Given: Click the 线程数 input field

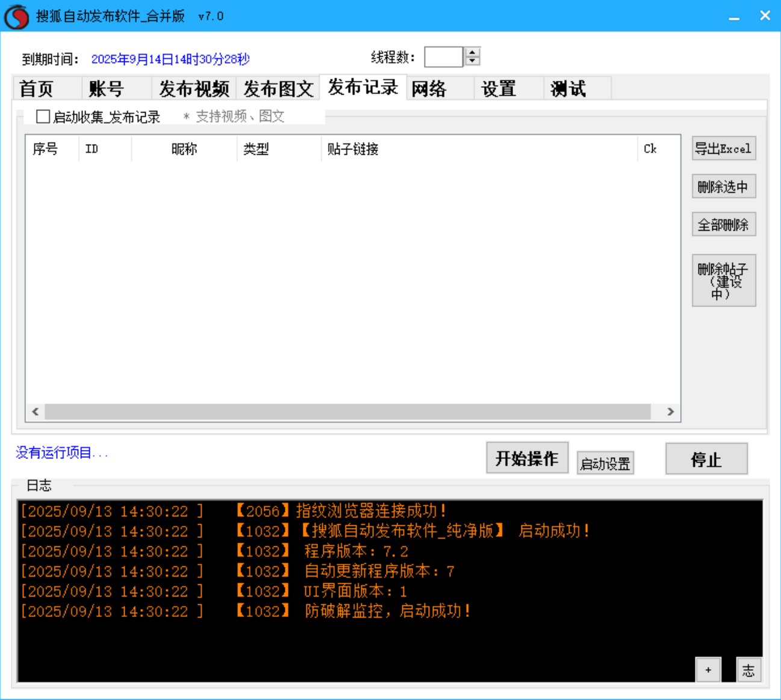Looking at the screenshot, I should 443,57.
